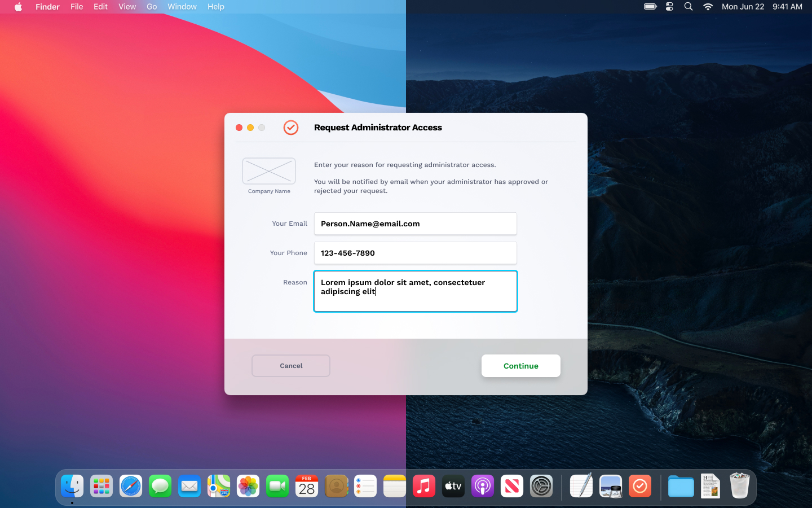Open the File menu
812x508 pixels.
point(77,7)
